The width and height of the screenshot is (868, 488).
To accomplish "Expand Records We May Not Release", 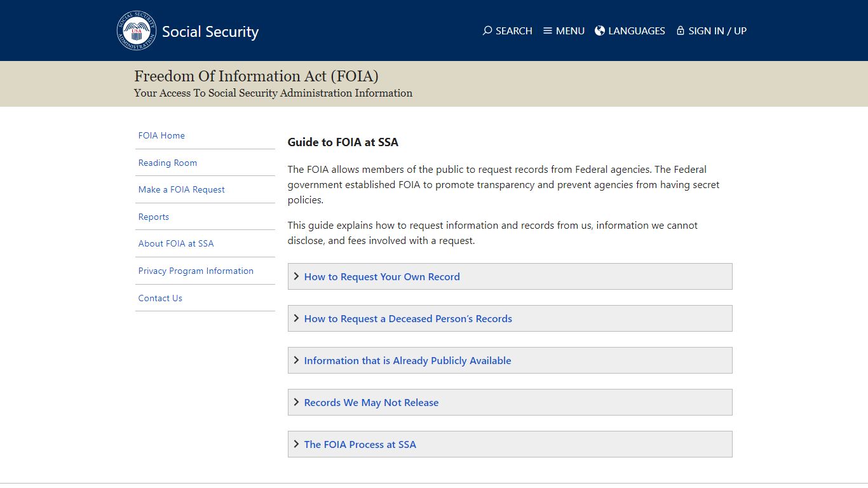I will (x=510, y=402).
